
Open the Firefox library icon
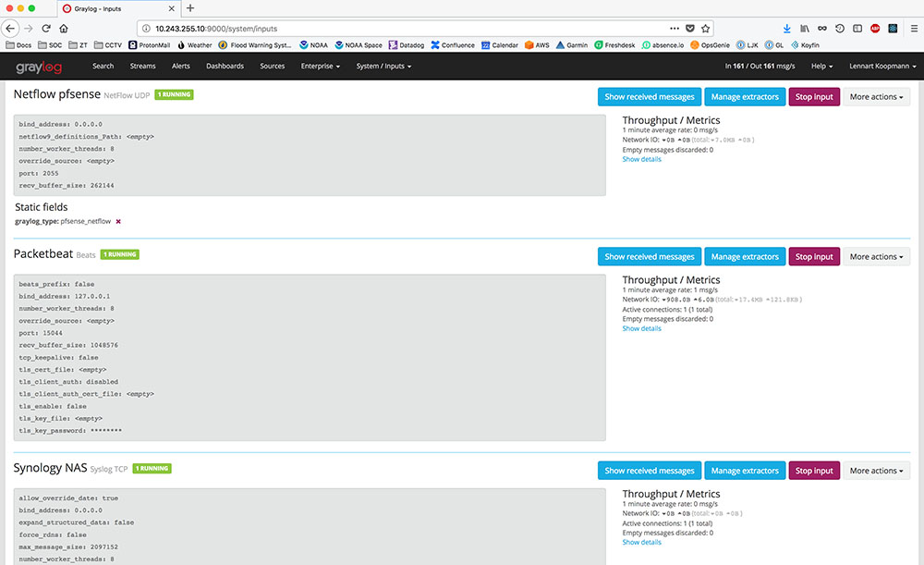click(x=805, y=29)
